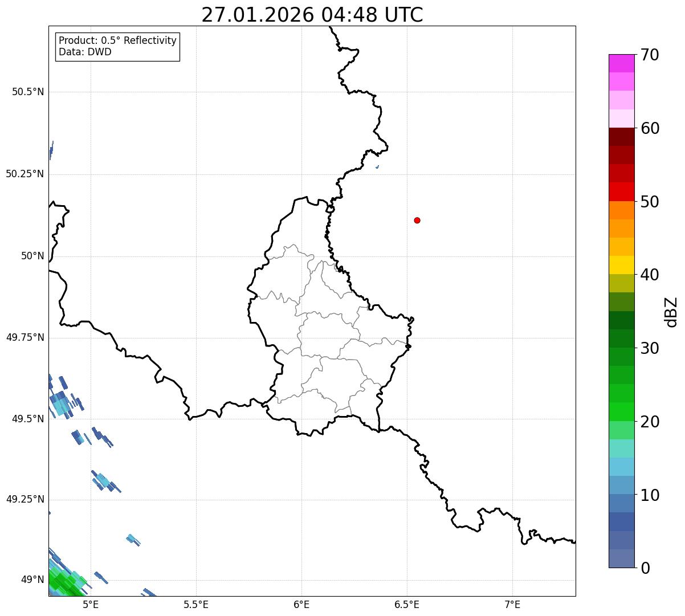The height and width of the screenshot is (616, 685).
Task: Click the 49°N latitude label
Action: 32,580
